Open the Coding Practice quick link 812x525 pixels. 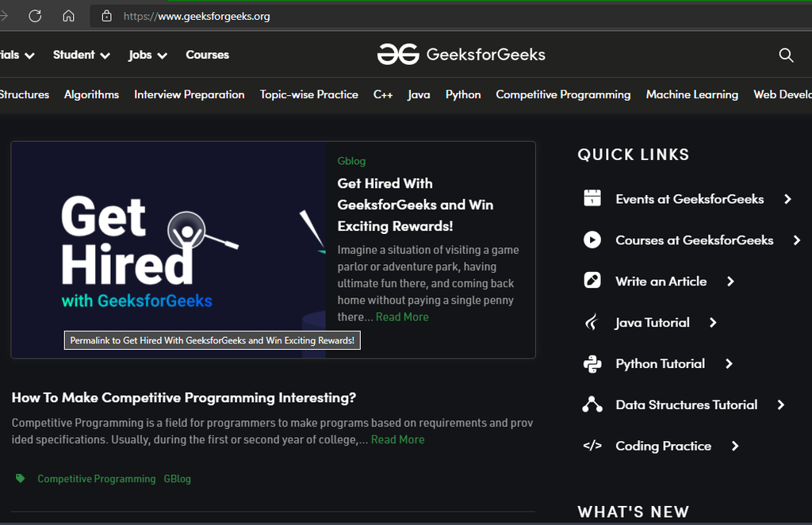[663, 446]
